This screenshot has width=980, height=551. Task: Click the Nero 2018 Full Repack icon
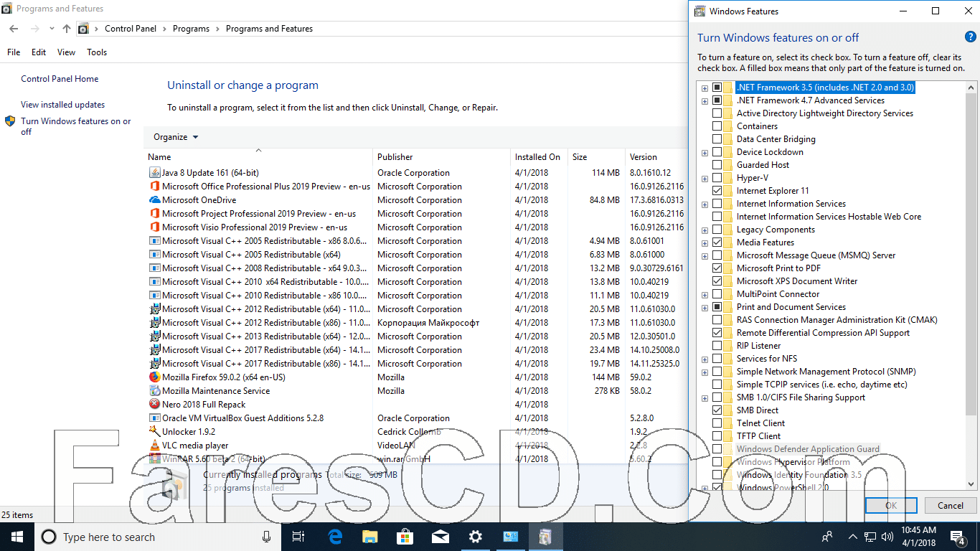154,405
